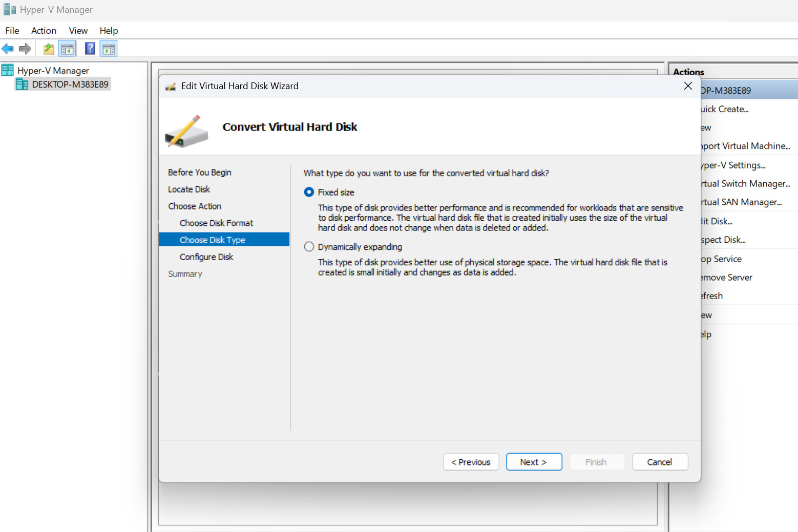Click the Cancel button in the wizard
798x532 pixels.
coord(660,462)
